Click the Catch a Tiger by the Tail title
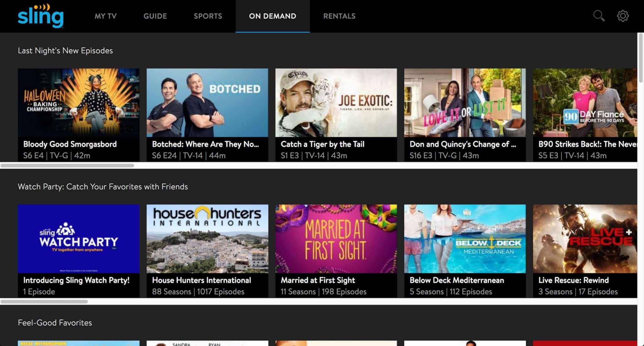This screenshot has height=346, width=644. (x=322, y=144)
